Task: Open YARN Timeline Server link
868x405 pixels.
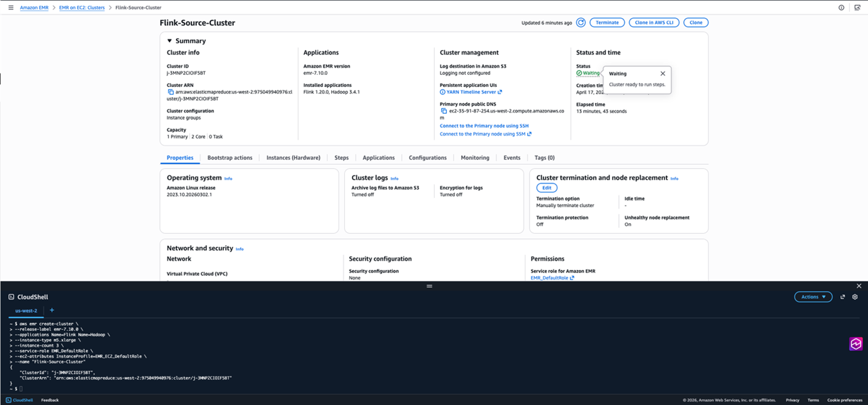Action: [x=471, y=92]
